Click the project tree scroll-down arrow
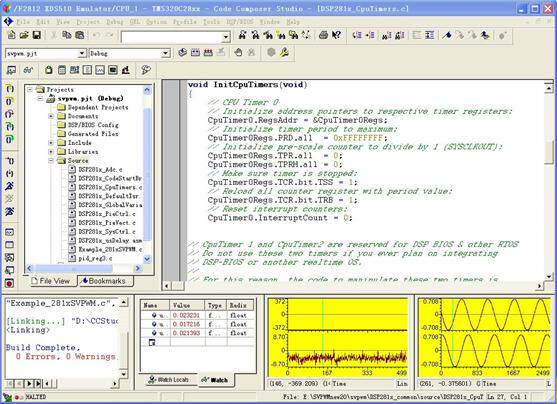557x404 pixels. (147, 259)
